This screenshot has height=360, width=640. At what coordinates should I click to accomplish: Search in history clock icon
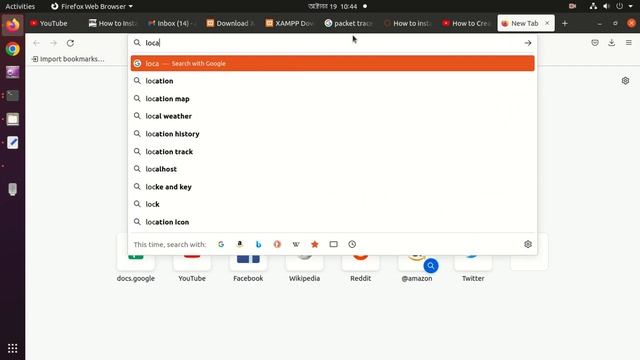pyautogui.click(x=352, y=244)
